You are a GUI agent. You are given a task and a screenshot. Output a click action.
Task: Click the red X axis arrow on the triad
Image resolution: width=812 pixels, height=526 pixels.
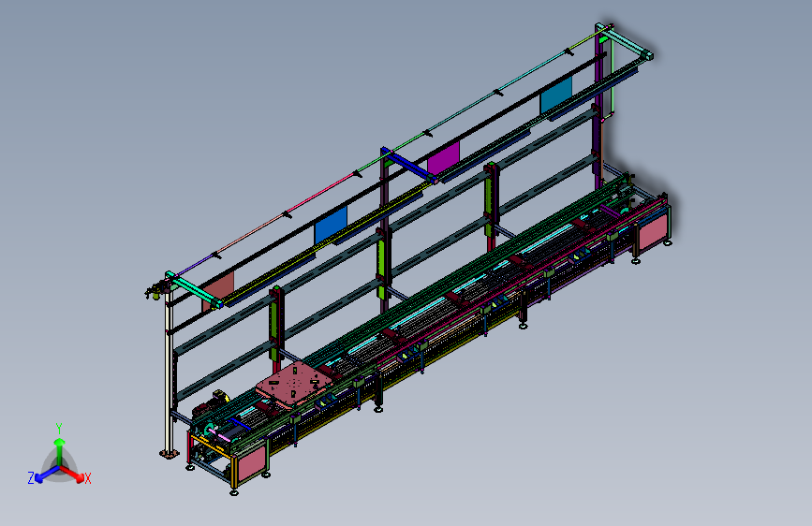[x=72, y=474]
